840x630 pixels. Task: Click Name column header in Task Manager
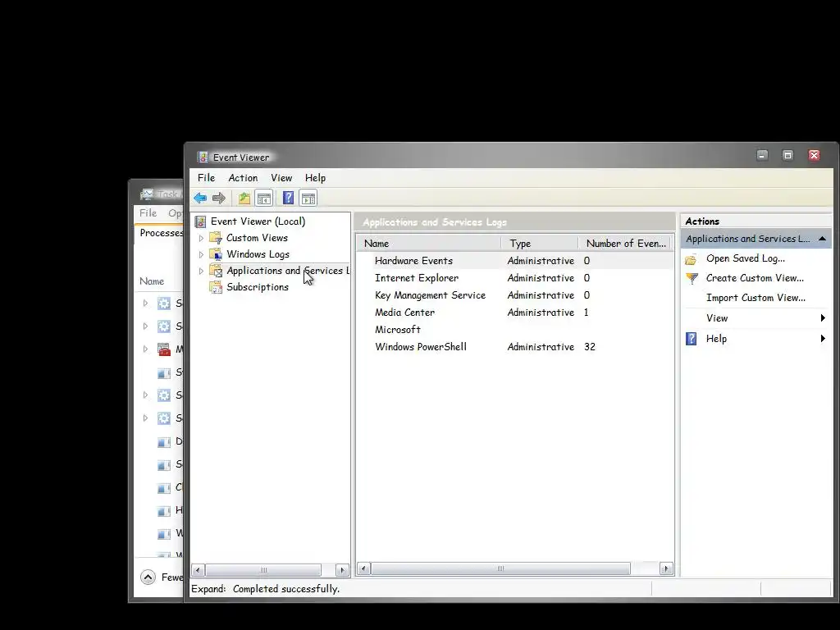click(152, 281)
